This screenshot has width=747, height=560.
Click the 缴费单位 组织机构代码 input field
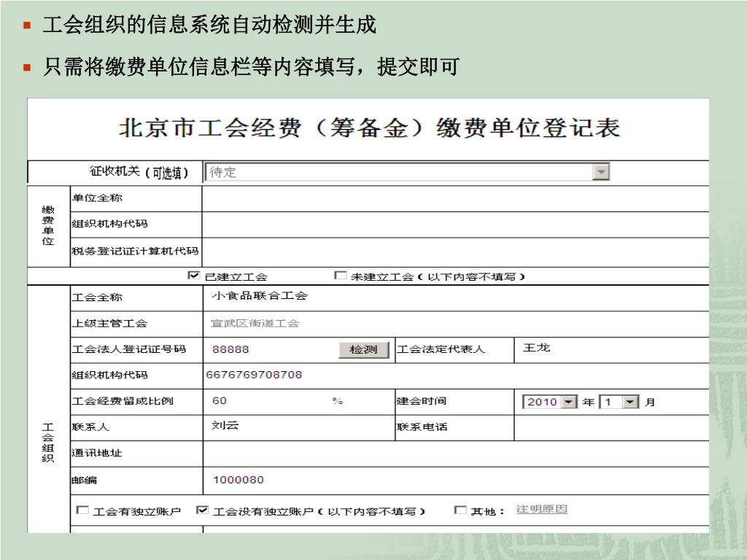click(x=455, y=225)
